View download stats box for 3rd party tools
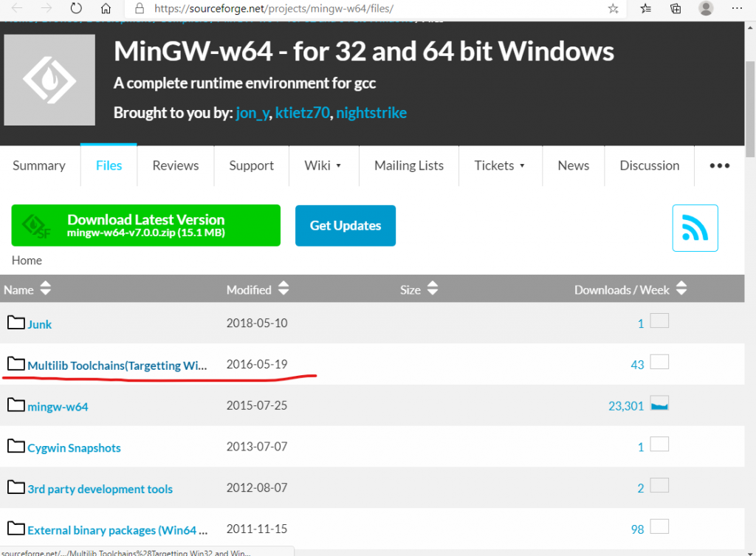Viewport: 756px width, 556px height. [659, 485]
